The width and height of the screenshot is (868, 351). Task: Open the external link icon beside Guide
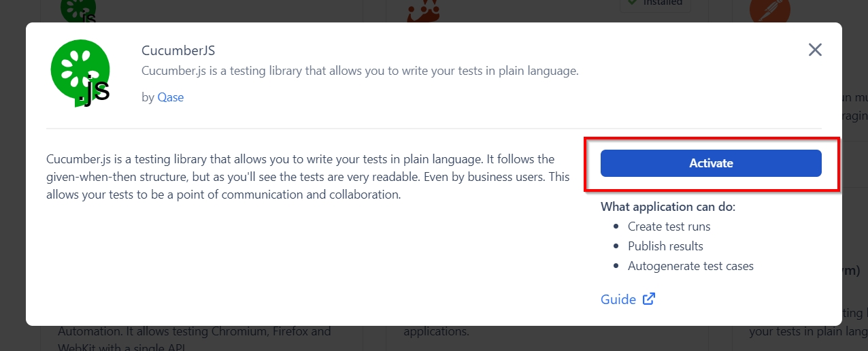coord(649,299)
